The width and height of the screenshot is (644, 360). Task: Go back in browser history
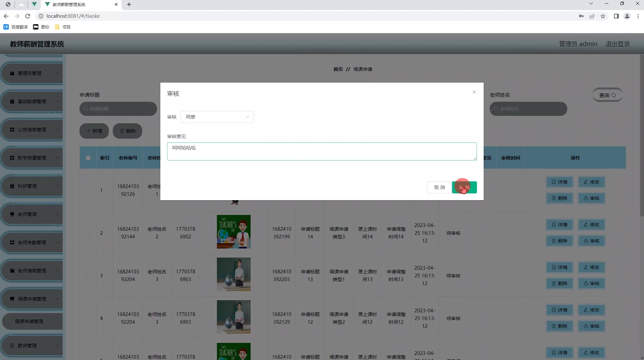pos(6,16)
